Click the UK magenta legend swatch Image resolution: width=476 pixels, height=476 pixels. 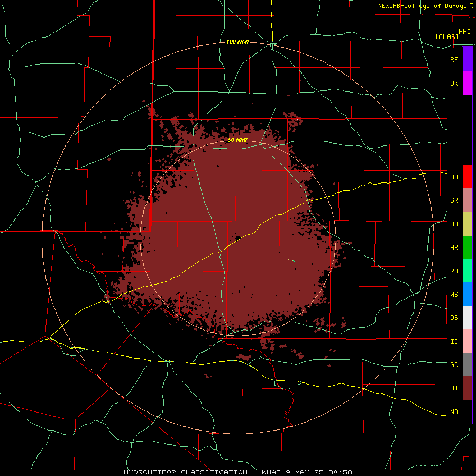[x=467, y=83]
